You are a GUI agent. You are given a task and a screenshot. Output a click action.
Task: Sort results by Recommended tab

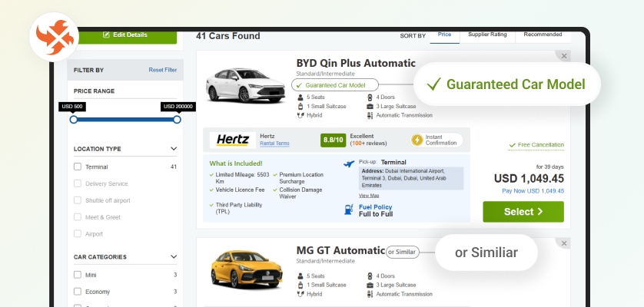[543, 36]
